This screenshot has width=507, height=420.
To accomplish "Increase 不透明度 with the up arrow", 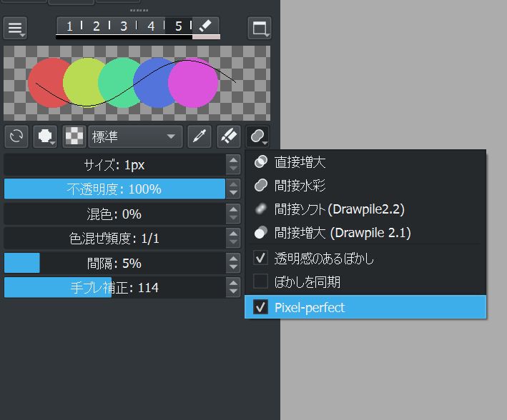I will (233, 184).
